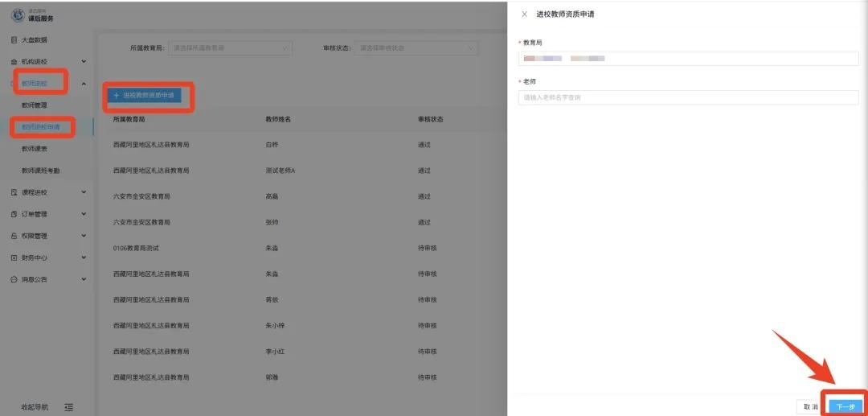Click the 取消 button
Viewport: 868px width, 416px height.
click(810, 406)
